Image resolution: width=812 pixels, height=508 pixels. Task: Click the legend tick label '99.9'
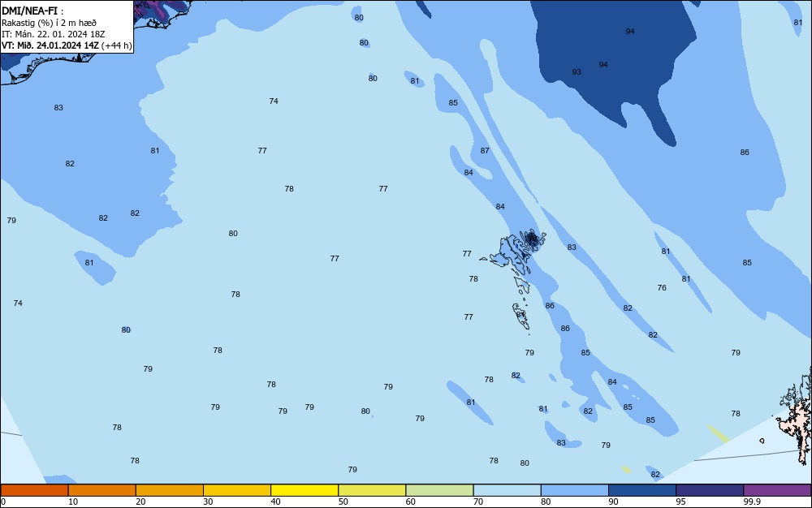click(x=752, y=502)
